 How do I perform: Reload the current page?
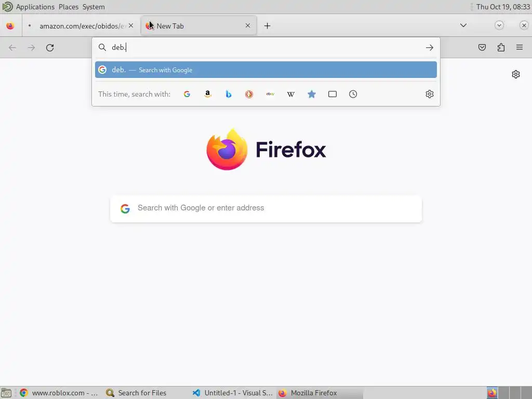(x=50, y=47)
